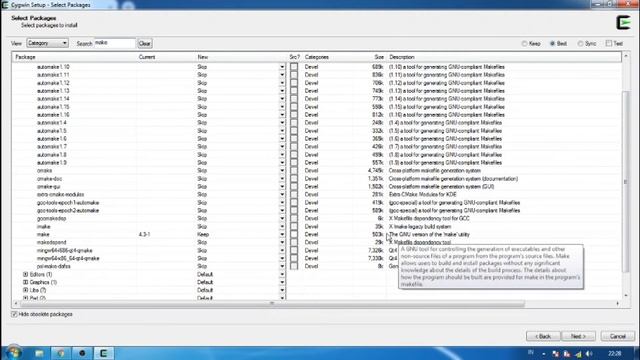Open the New version dropdown for cmake-gui
The image size is (640, 360).
[282, 187]
